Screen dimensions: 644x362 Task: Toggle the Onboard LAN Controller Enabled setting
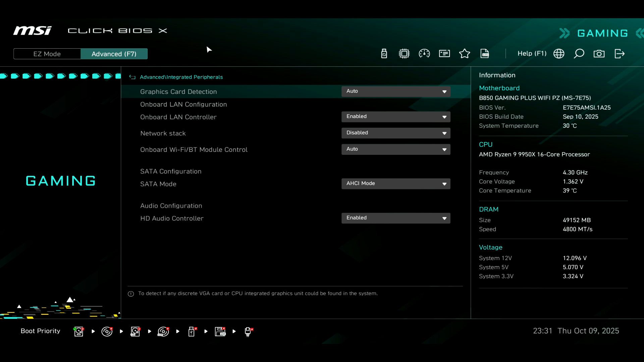click(x=396, y=117)
